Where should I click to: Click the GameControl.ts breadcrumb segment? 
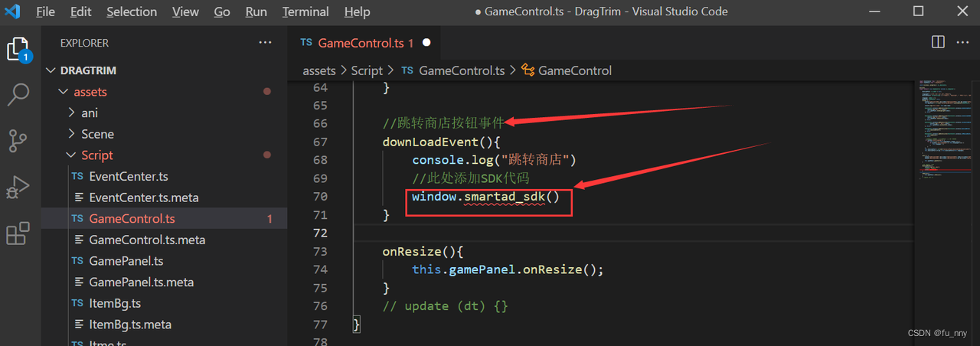pyautogui.click(x=462, y=70)
